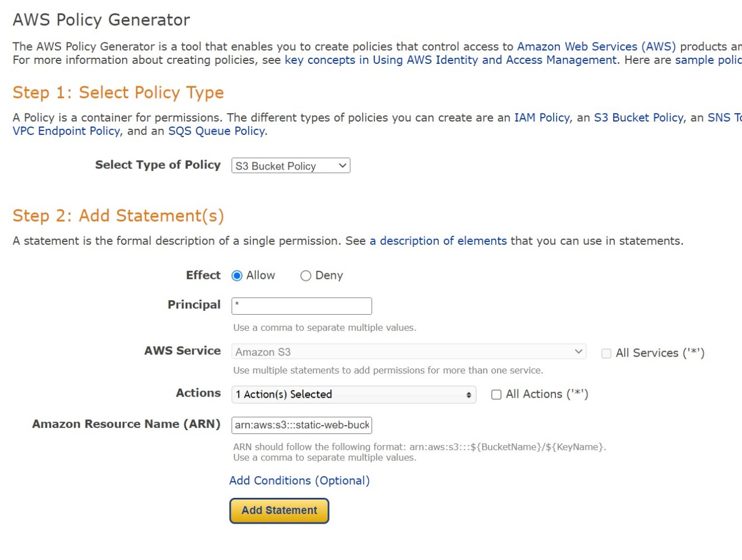
Task: Open the Select Type of Policy dropdown
Action: [290, 166]
